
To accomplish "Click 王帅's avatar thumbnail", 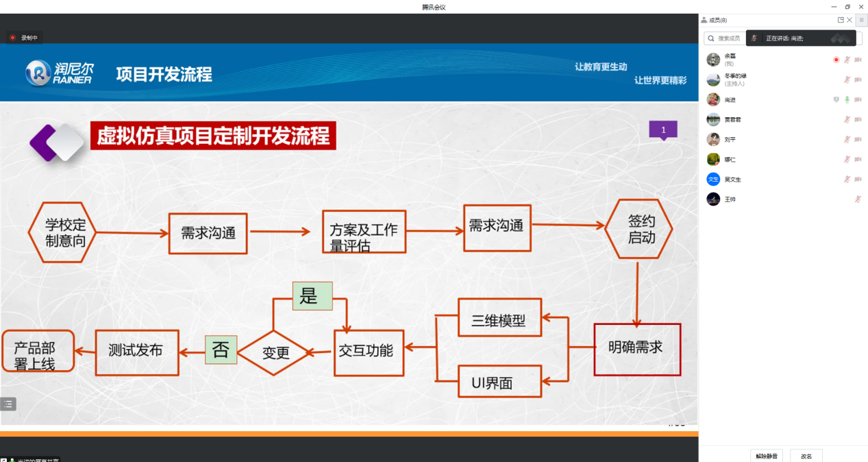I will [713, 199].
